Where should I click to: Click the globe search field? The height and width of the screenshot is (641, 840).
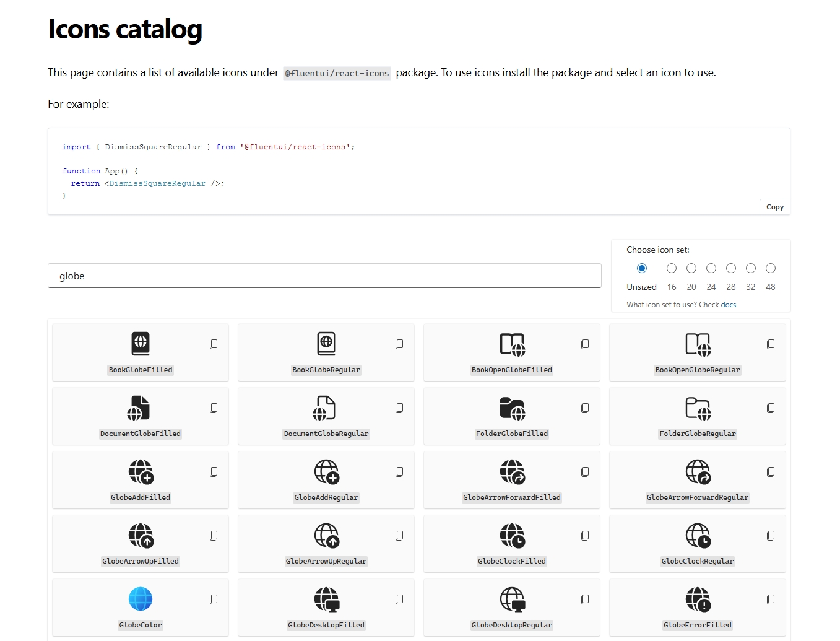324,276
